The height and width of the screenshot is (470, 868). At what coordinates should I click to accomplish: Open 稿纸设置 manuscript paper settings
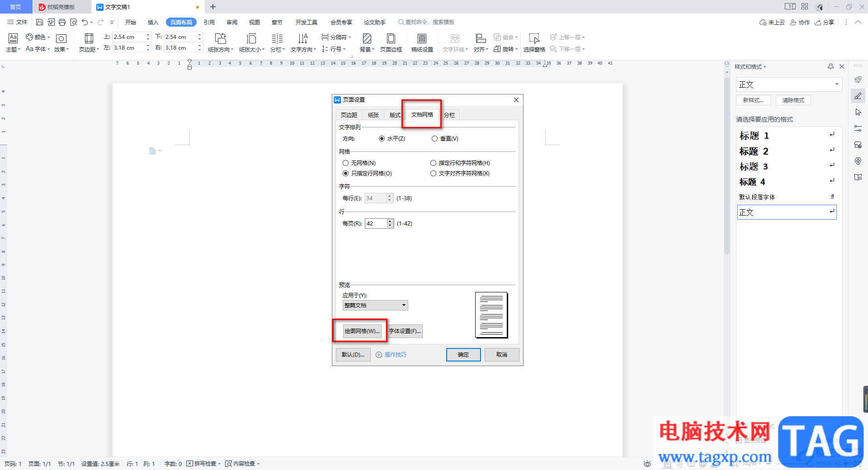coord(422,43)
